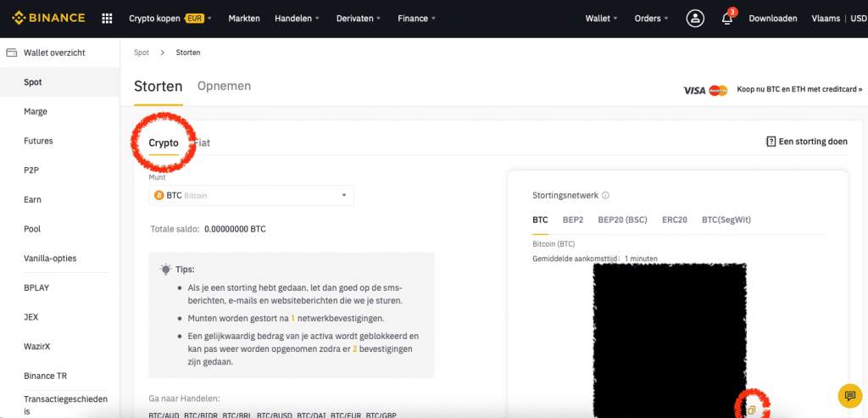
Task: Expand the Handelen dropdown
Action: pos(297,19)
